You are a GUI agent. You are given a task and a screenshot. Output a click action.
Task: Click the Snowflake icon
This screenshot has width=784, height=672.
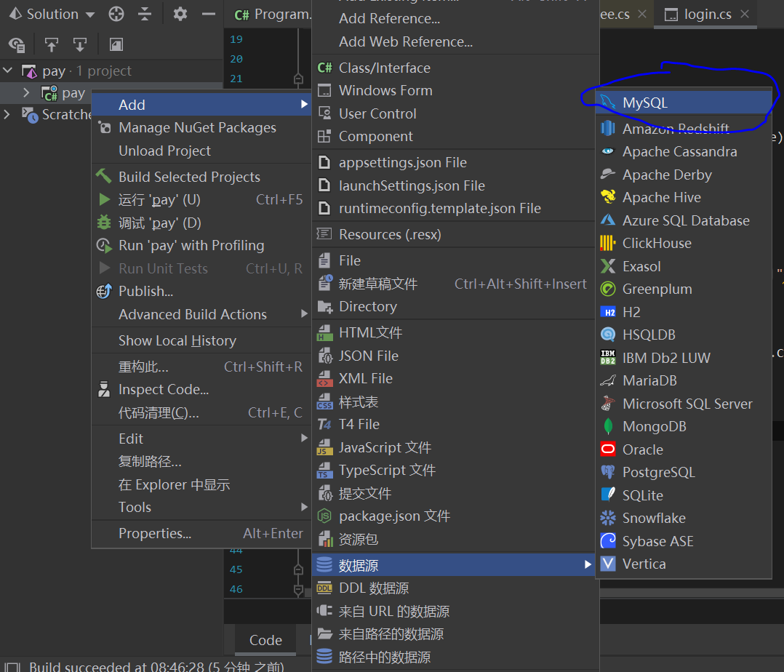tap(607, 518)
